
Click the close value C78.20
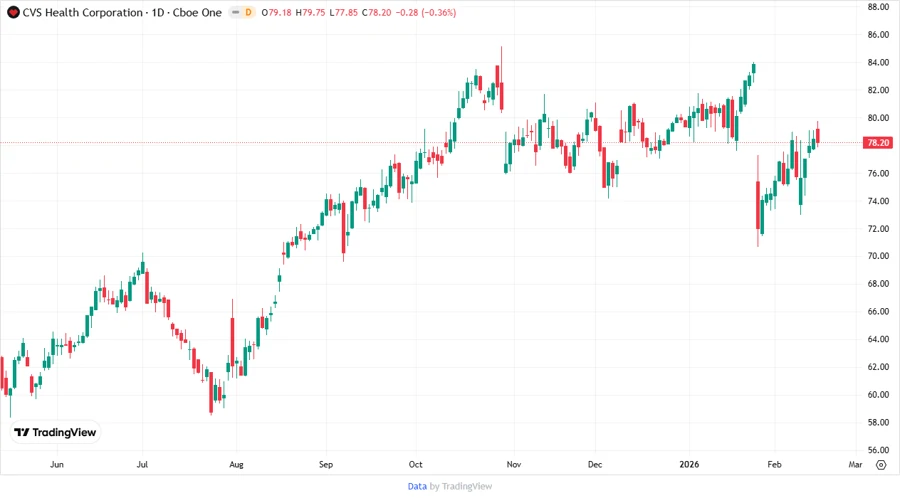click(x=377, y=13)
